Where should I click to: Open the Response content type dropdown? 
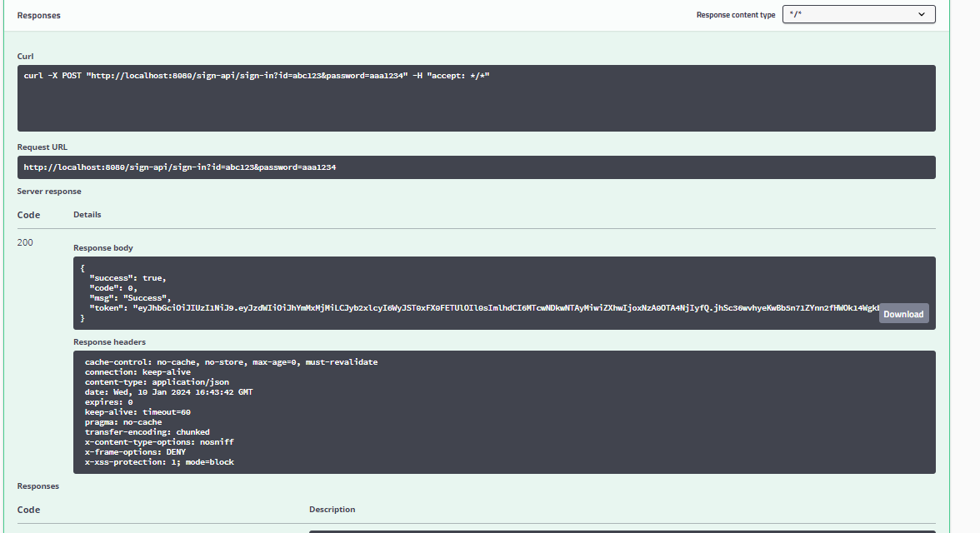[858, 14]
